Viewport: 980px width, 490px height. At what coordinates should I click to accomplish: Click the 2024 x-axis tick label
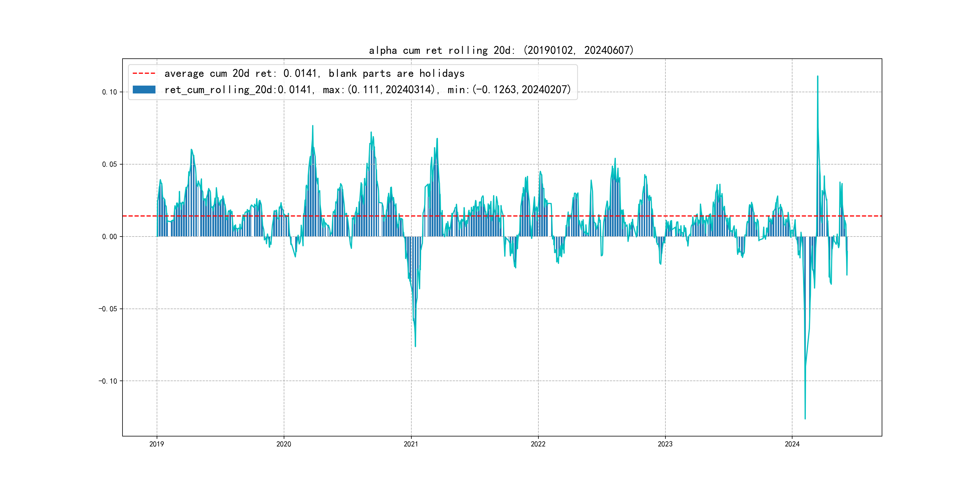792,444
